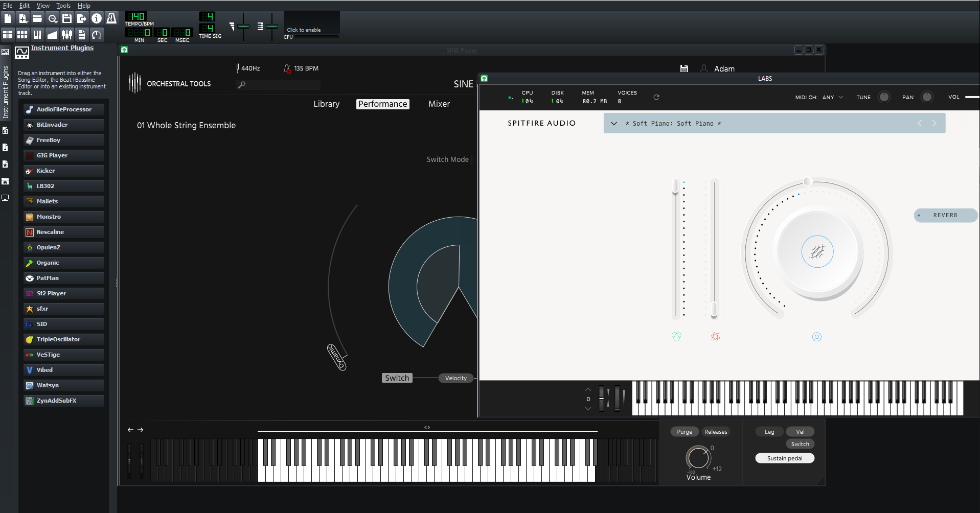Click the Purge button

click(x=684, y=432)
